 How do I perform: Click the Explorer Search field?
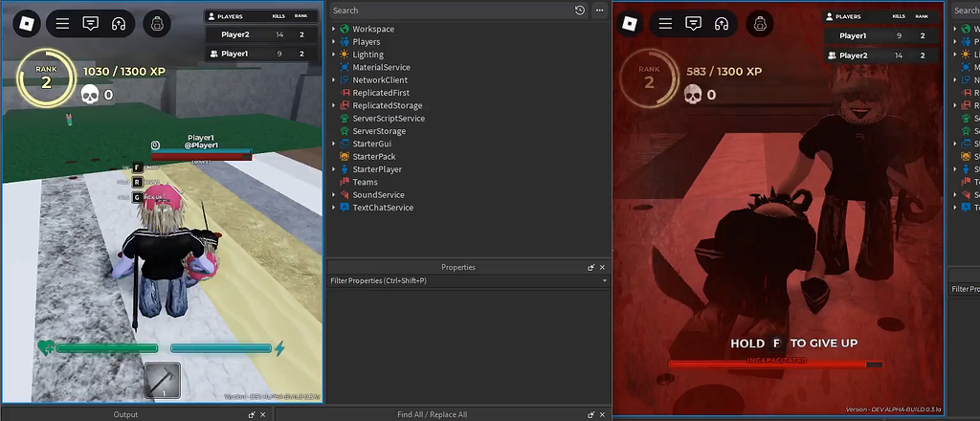pyautogui.click(x=450, y=11)
